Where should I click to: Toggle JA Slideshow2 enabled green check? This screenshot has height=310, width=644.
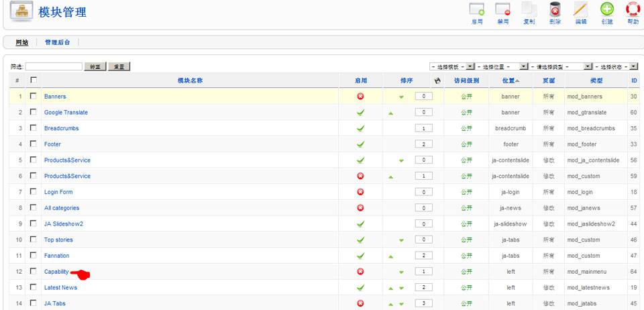tap(361, 223)
